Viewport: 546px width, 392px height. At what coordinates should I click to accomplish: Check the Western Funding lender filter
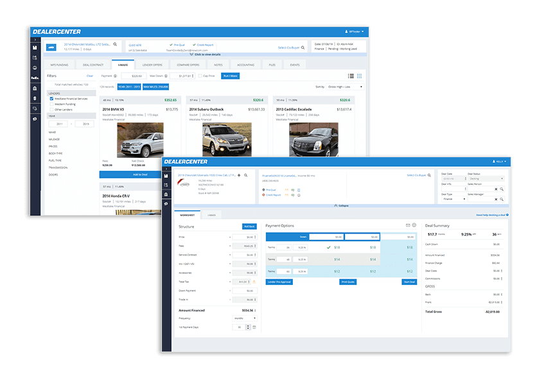[51, 104]
